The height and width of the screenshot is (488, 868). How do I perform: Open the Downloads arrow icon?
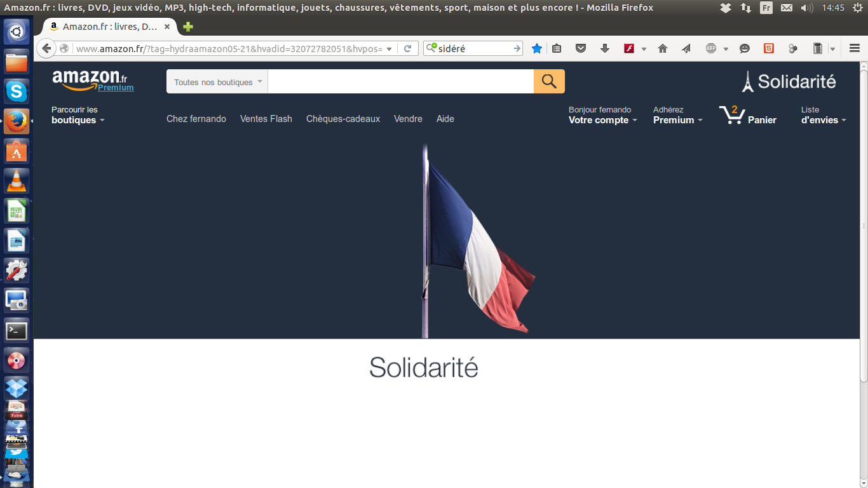pyautogui.click(x=605, y=48)
